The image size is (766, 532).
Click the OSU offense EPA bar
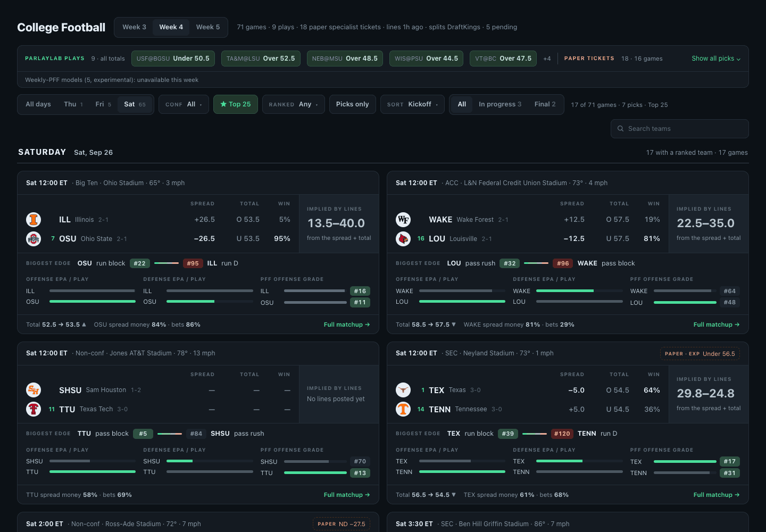pos(93,302)
